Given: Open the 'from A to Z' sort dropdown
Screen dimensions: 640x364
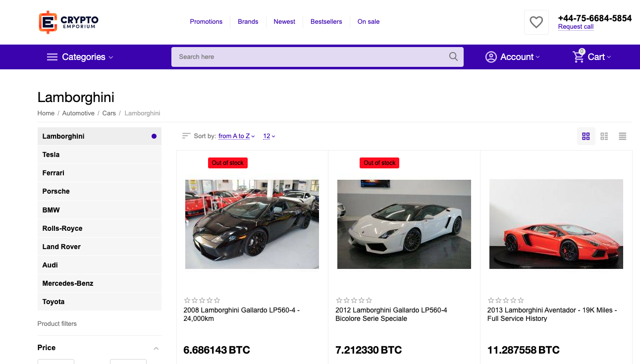Looking at the screenshot, I should pyautogui.click(x=237, y=136).
